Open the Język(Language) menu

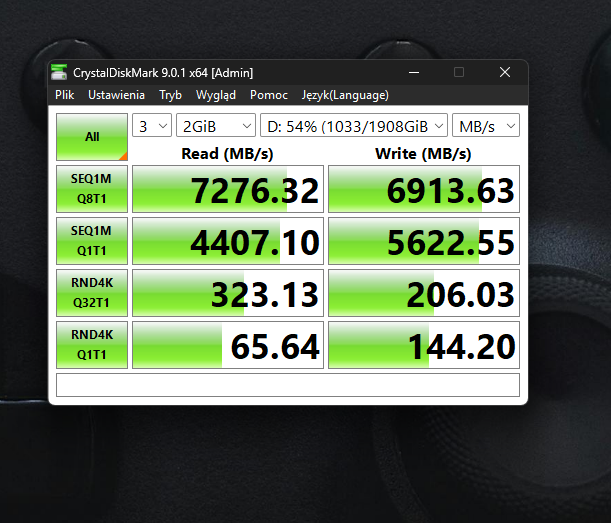point(345,95)
